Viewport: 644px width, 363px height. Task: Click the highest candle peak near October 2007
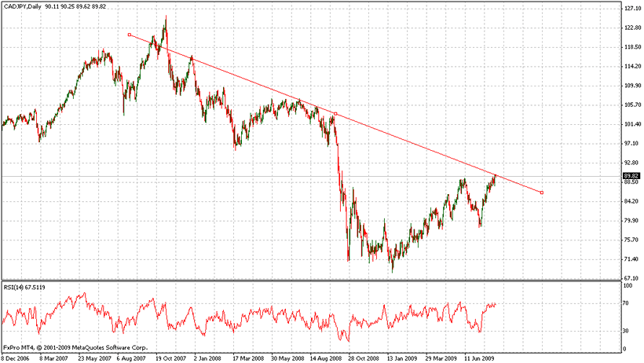165,17
